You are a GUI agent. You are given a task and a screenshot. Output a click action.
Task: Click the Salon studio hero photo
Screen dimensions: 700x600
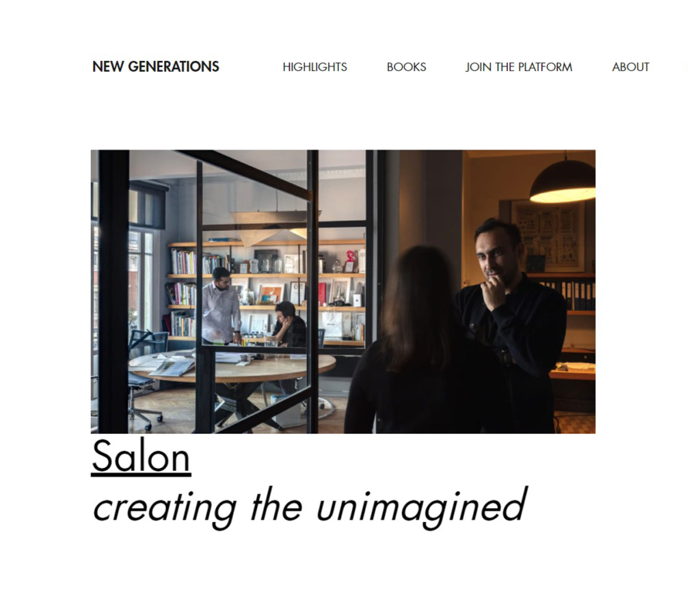click(x=343, y=292)
